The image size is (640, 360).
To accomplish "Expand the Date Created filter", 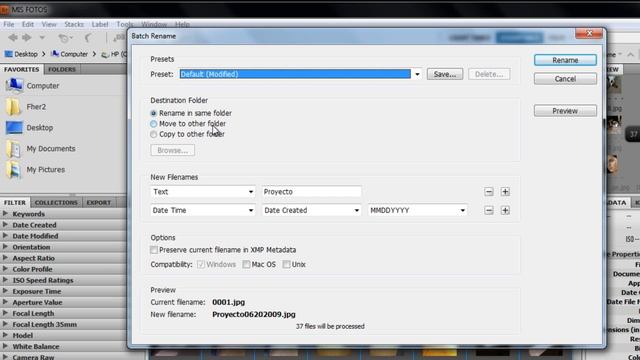I will pyautogui.click(x=5, y=224).
